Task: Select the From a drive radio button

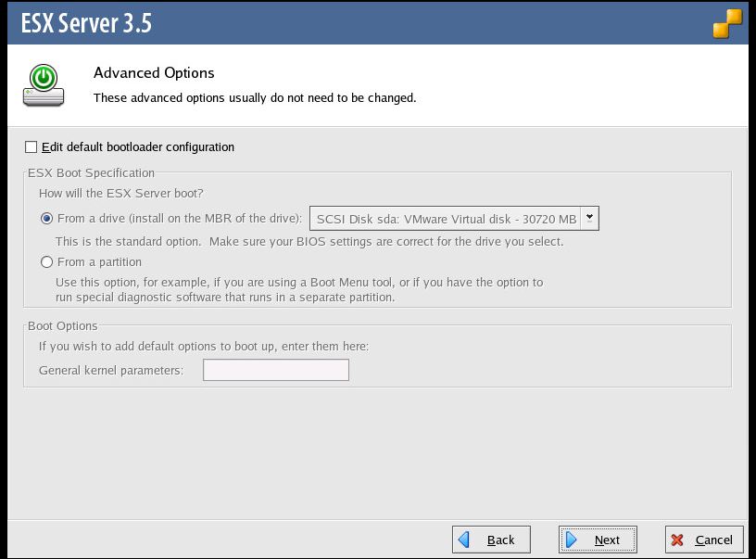Action: 46,219
